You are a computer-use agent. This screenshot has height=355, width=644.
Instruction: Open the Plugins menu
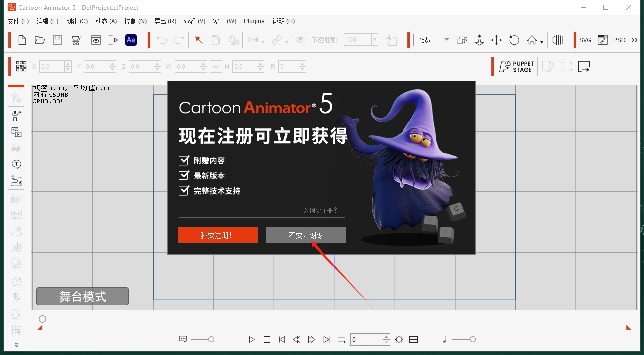(254, 21)
